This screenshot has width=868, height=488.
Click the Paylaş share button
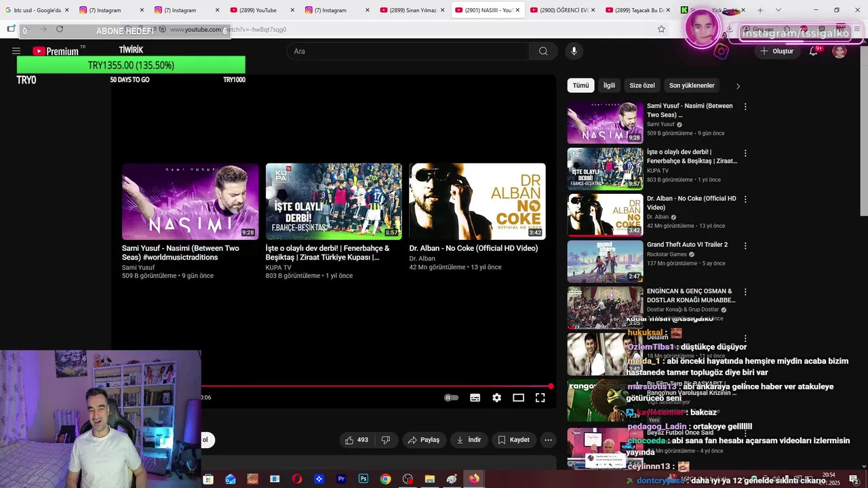point(424,440)
